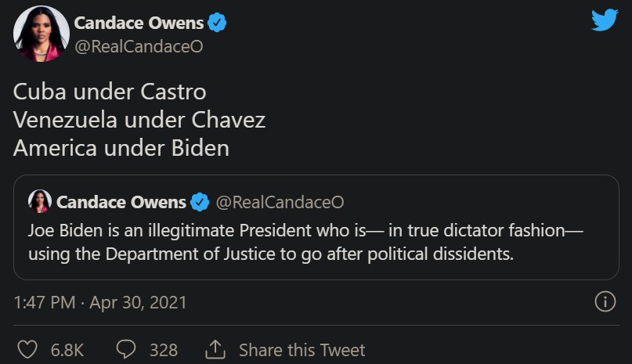Click the 6.8K likes count
632x364 pixels.
point(67,349)
